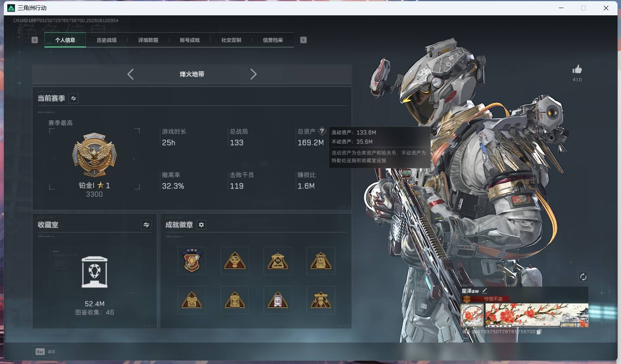Click the 赚损比 1.6M value
621x364 pixels.
(306, 186)
